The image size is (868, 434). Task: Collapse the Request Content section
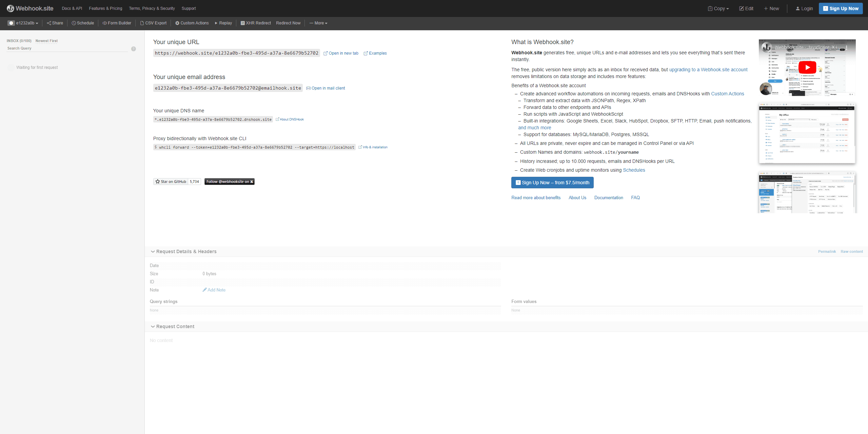point(173,326)
